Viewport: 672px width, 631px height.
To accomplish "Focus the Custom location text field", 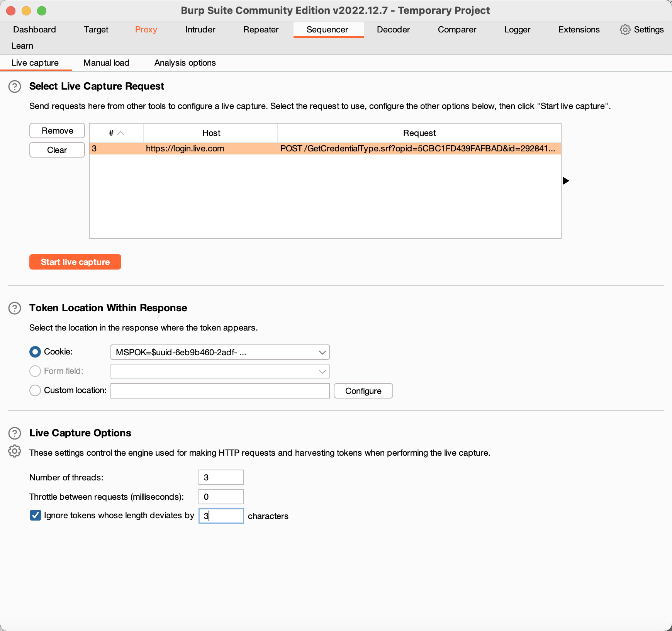I will pos(220,391).
